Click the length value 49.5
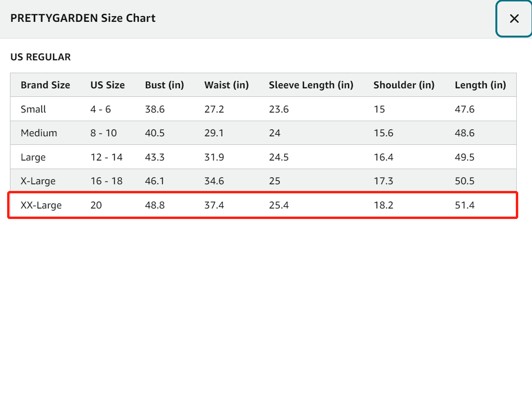This screenshot has height=418, width=532. [x=465, y=157]
